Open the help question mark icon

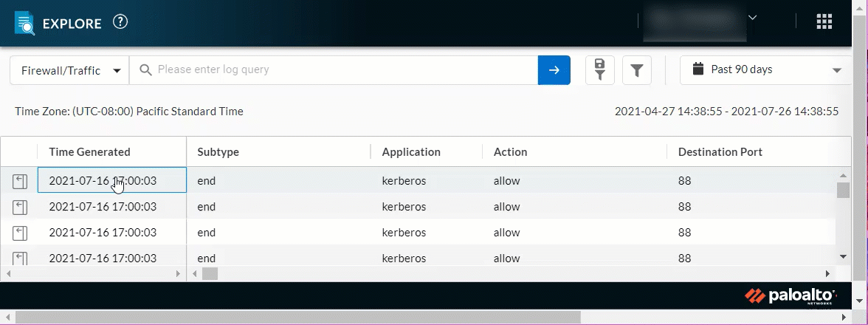click(x=120, y=22)
